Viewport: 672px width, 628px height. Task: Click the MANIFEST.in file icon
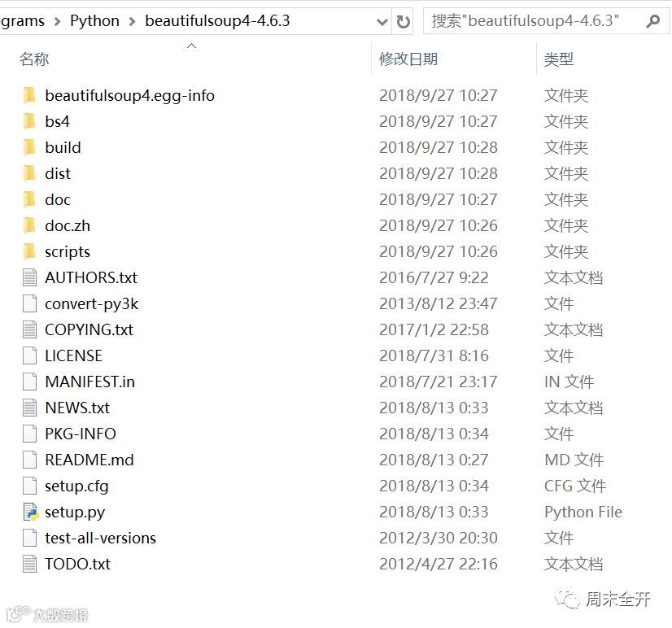pos(29,382)
